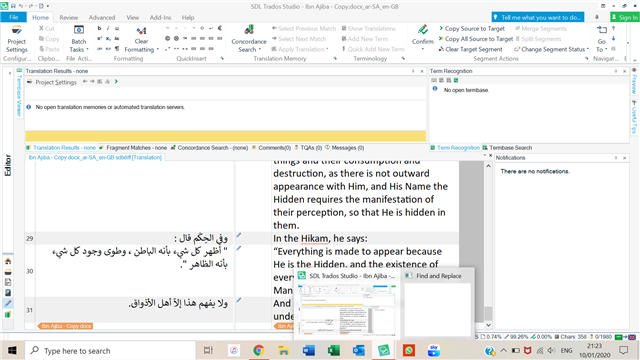Toggle show formatting paragraph mark
Screen dimensions: 640x360
117,49
